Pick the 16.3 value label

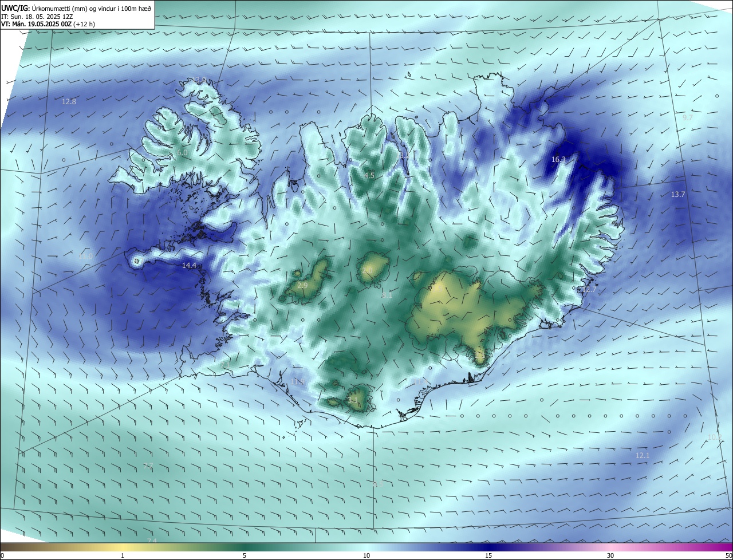pyautogui.click(x=558, y=160)
